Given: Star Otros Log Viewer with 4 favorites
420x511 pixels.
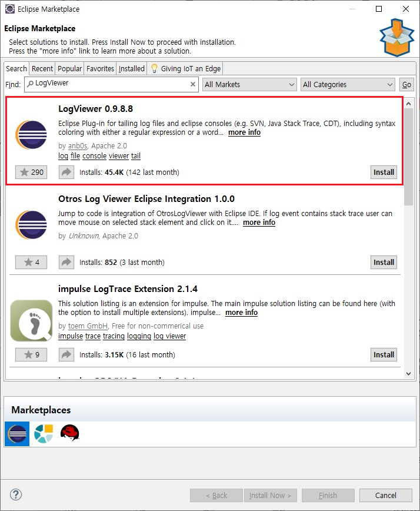Looking at the screenshot, I should (31, 262).
